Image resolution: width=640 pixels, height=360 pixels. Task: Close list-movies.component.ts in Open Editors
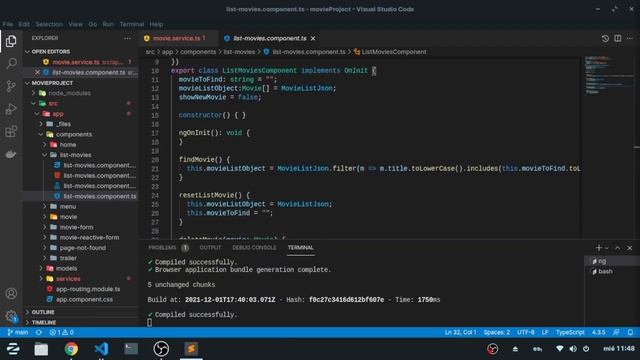(37, 72)
